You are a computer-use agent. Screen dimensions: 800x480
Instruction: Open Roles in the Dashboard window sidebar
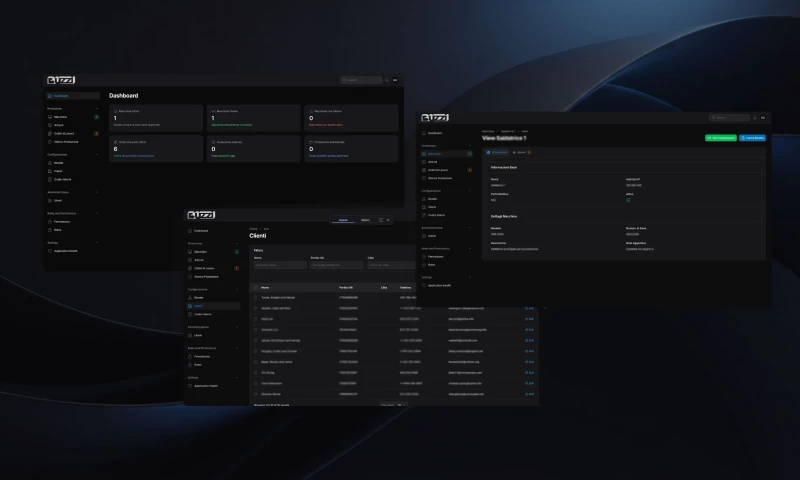[x=73, y=230]
